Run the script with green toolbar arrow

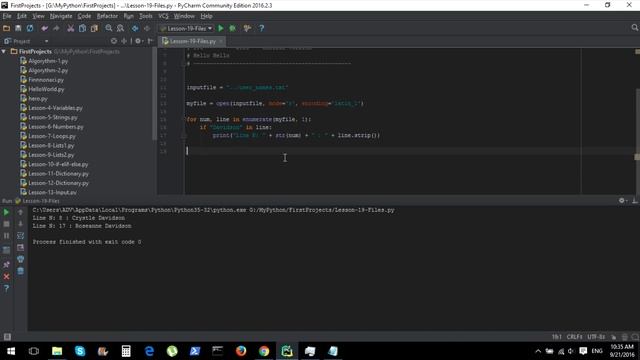[x=221, y=28]
